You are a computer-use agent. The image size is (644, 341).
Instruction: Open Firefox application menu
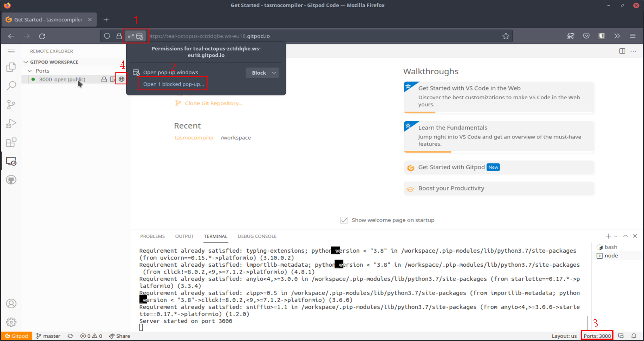point(633,36)
